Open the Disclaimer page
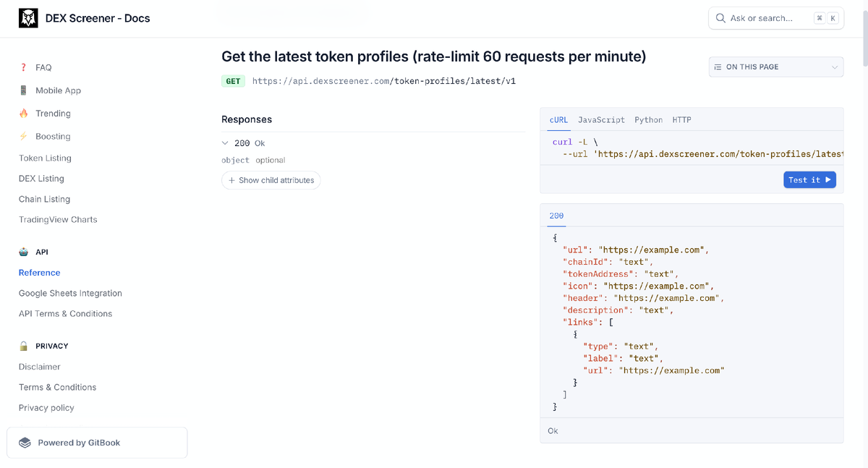This screenshot has width=868, height=468. [40, 367]
